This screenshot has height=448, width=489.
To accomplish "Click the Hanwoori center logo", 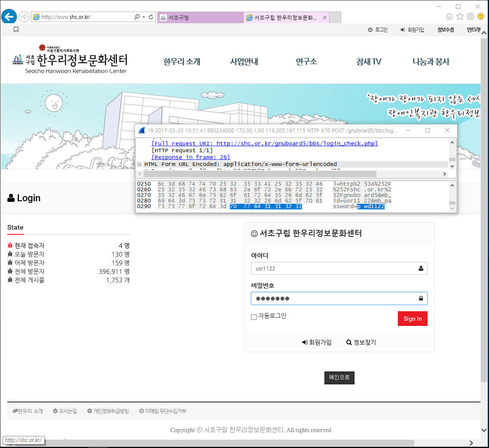I will click(x=70, y=59).
